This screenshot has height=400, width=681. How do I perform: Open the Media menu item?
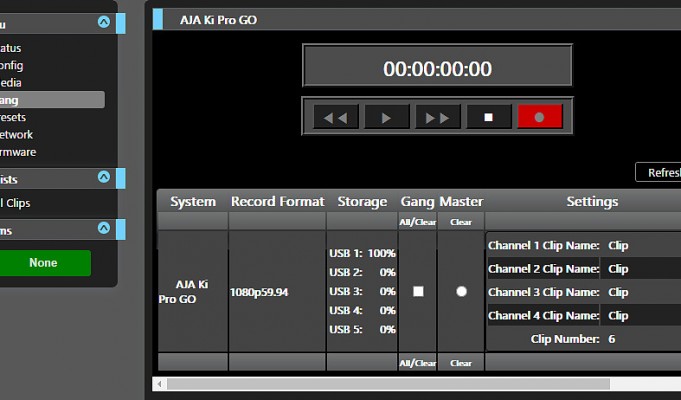pos(11,83)
